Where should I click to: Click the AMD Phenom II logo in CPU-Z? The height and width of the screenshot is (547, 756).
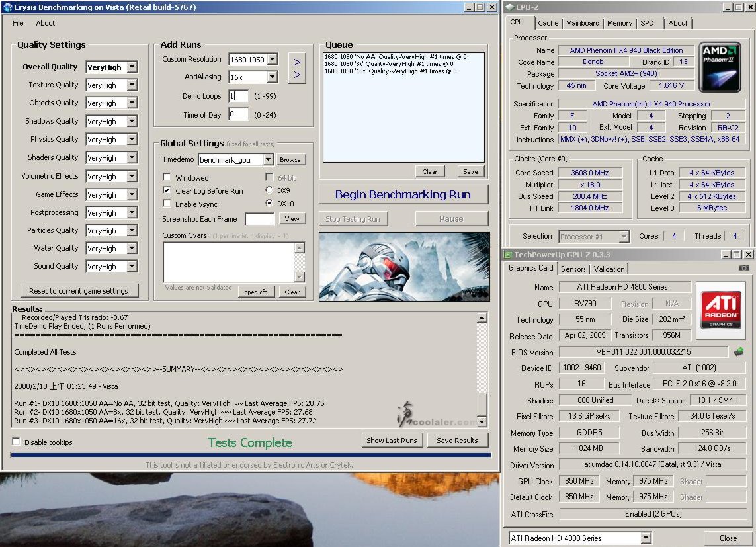tap(720, 67)
